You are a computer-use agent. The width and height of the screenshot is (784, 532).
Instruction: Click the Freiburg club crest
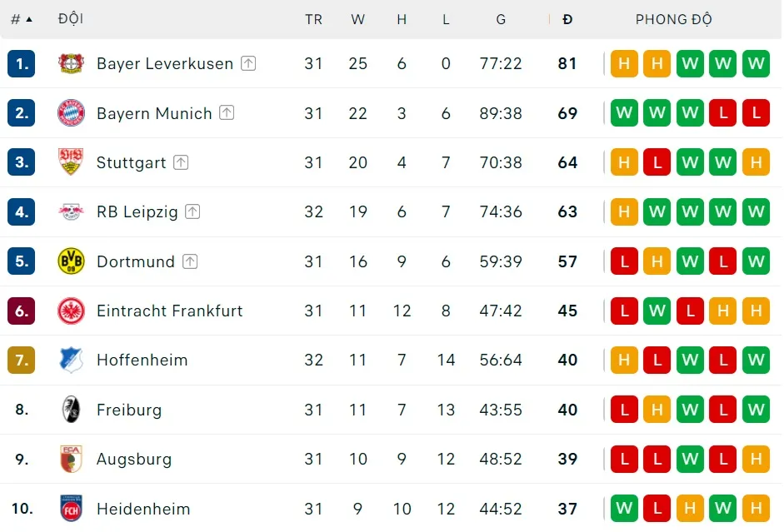[71, 410]
